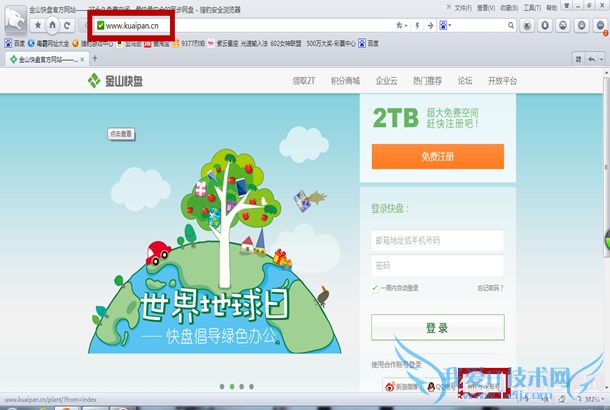
Task: Open the star bookmark dropdown in address bar
Action: coord(401,26)
